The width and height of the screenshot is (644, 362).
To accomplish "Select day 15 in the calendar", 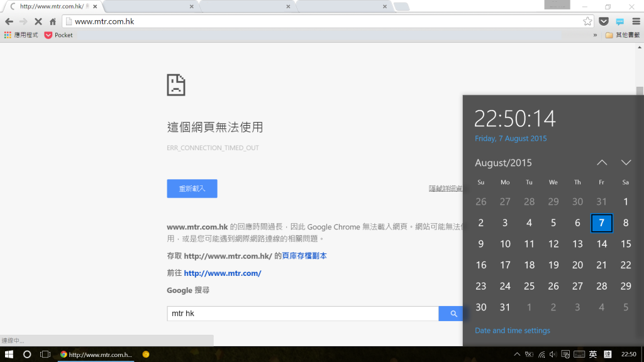I will pos(626,244).
